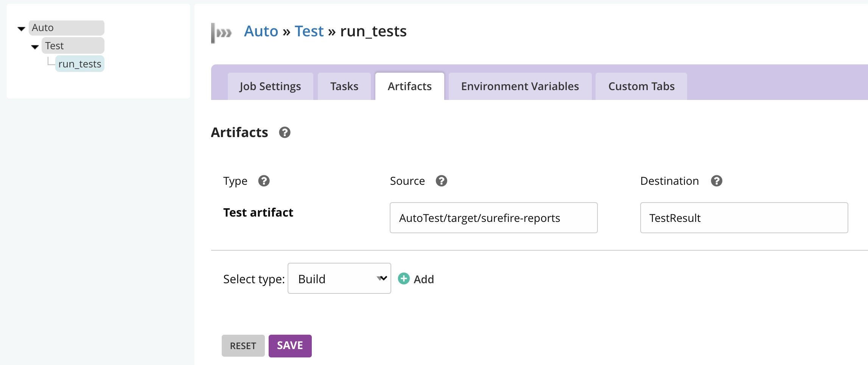Click the pipeline icon beside the breadcrumb
The height and width of the screenshot is (365, 868).
coord(221,33)
